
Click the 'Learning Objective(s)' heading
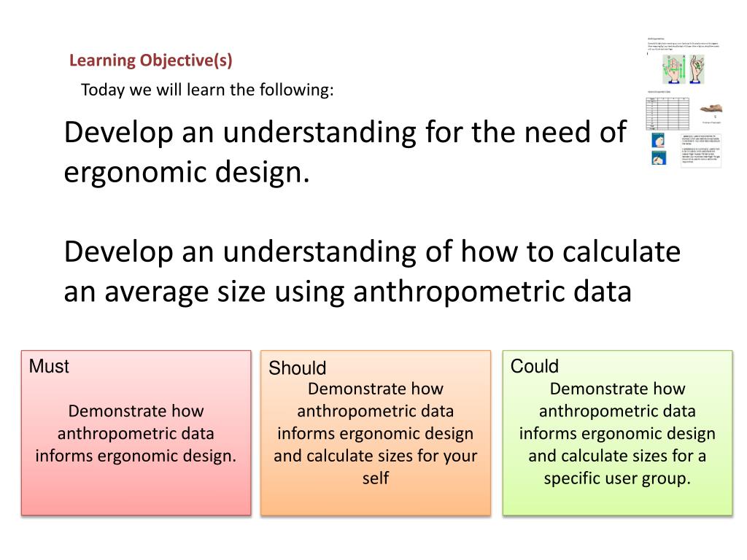(x=150, y=61)
